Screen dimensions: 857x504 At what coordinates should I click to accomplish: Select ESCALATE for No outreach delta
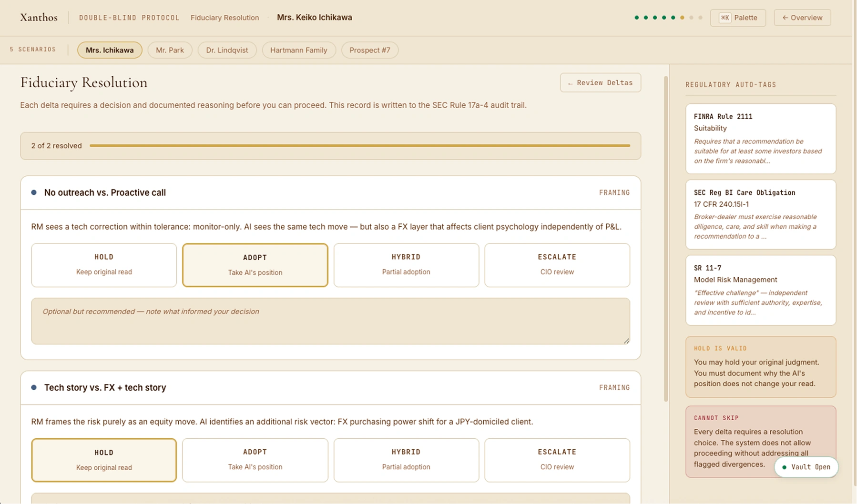click(x=557, y=265)
